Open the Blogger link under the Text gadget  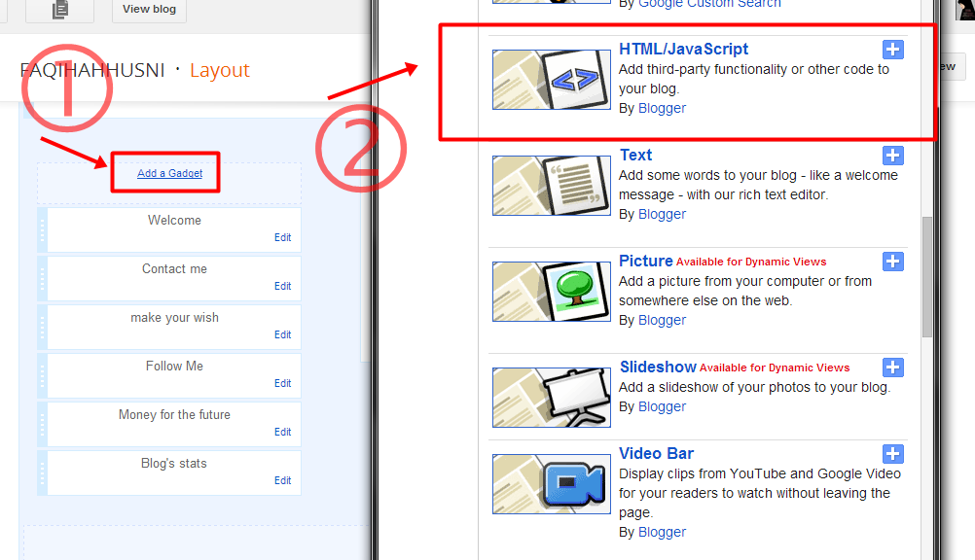[662, 213]
